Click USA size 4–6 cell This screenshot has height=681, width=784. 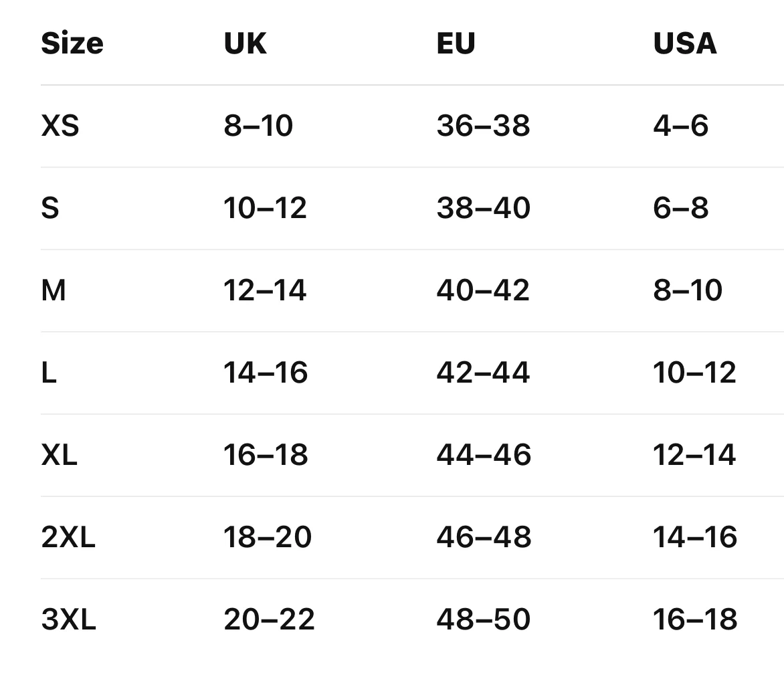(x=680, y=126)
